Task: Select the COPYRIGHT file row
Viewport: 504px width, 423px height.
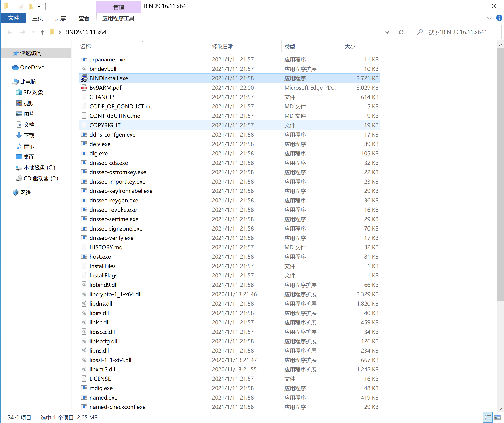Action: click(230, 125)
